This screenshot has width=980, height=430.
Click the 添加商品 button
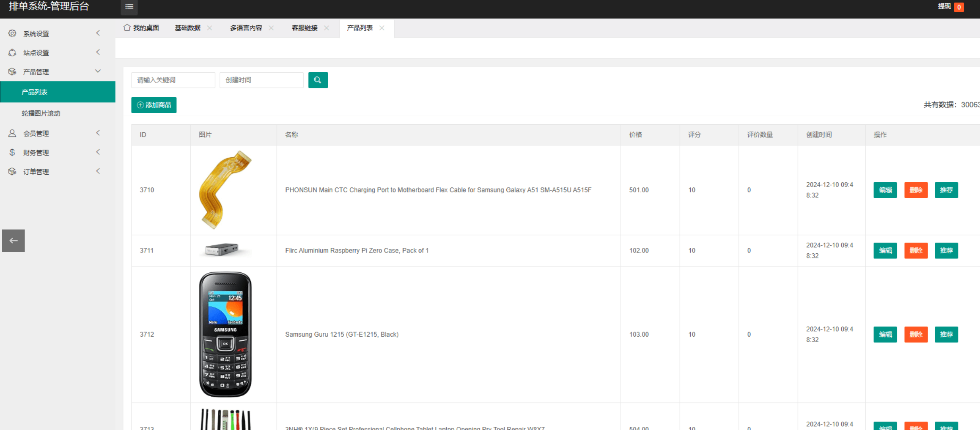[x=154, y=105]
